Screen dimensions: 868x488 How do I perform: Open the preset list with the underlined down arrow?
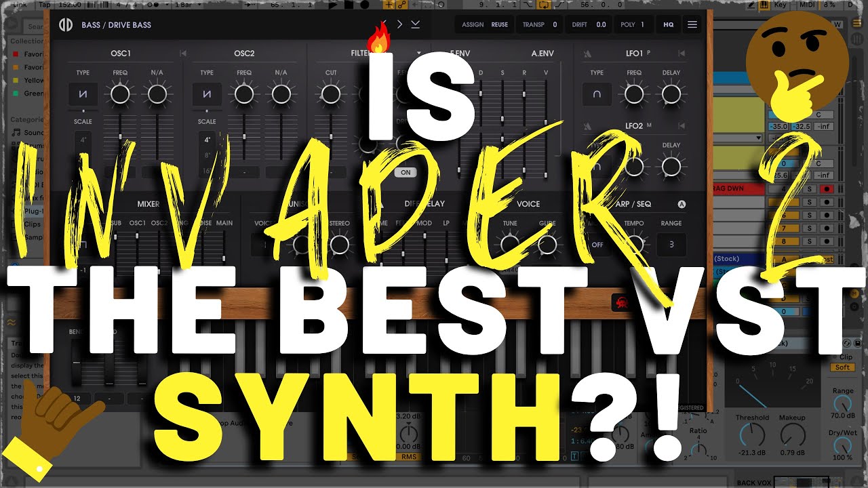pyautogui.click(x=415, y=24)
